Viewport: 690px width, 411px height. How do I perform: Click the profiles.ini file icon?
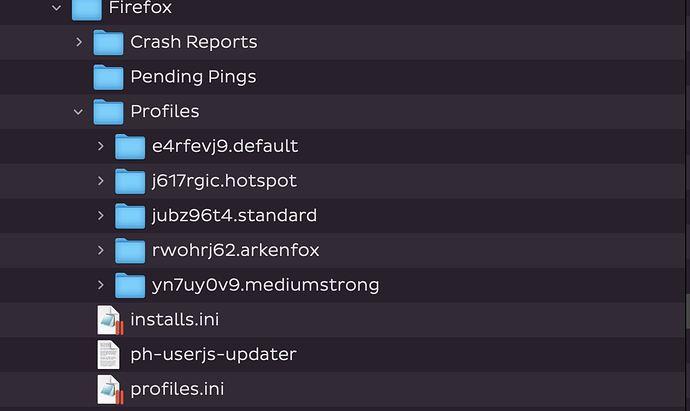(x=110, y=389)
